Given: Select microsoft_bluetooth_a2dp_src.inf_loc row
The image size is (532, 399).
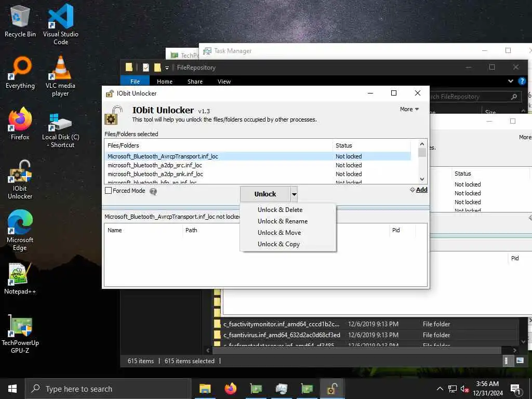Looking at the screenshot, I should [x=258, y=165].
